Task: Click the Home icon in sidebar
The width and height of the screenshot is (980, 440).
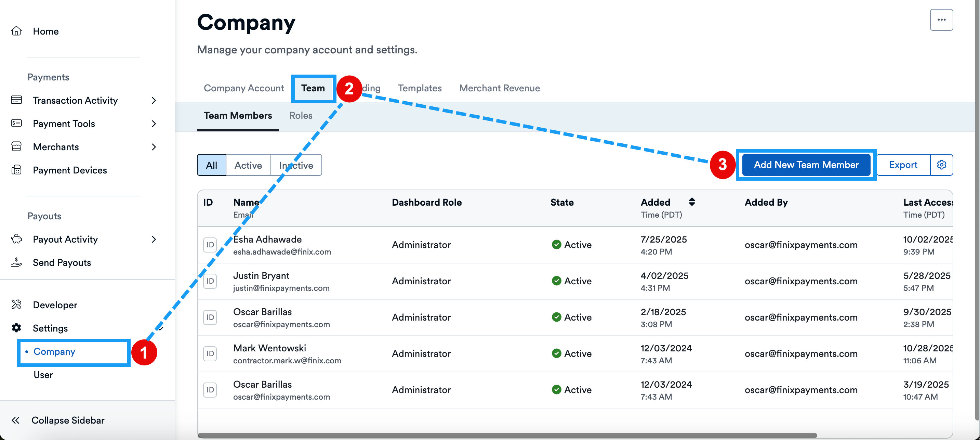Action: click(16, 31)
